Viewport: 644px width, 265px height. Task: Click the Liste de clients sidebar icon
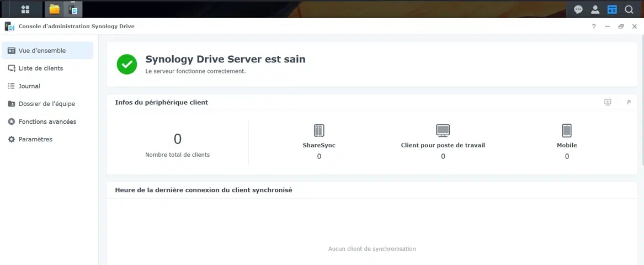12,68
